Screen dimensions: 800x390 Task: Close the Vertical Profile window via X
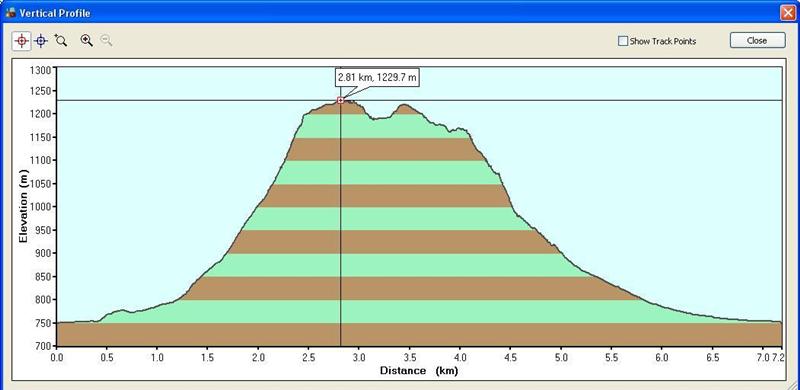pyautogui.click(x=788, y=13)
